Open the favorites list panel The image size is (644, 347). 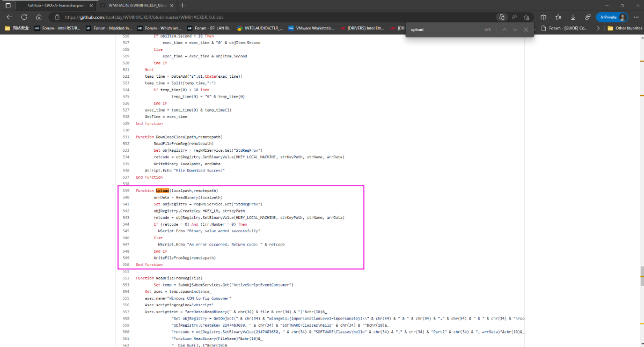coord(559,17)
